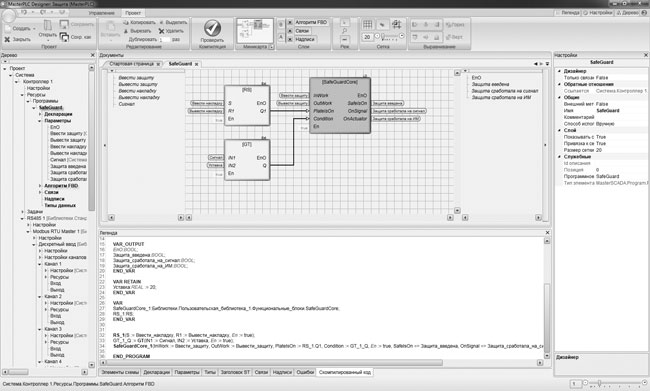The image size is (650, 391).
Task: Click the Дублировать count input field
Action: (x=165, y=39)
